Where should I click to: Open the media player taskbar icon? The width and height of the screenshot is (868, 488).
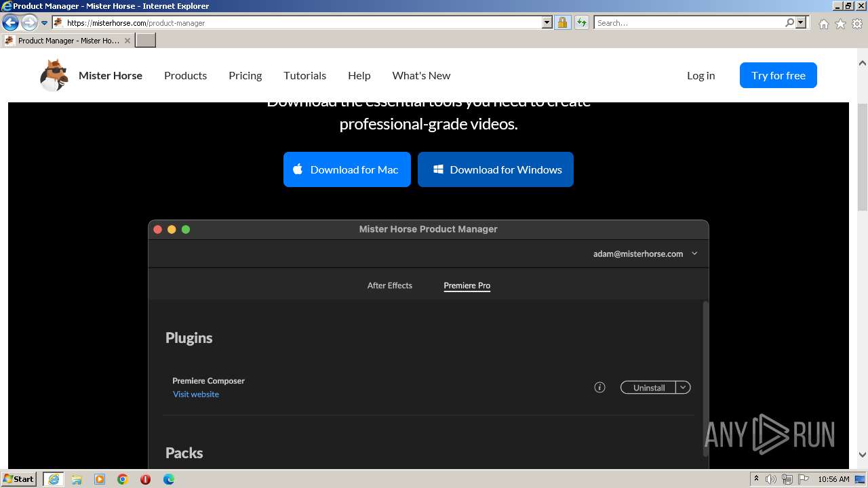coord(100,479)
